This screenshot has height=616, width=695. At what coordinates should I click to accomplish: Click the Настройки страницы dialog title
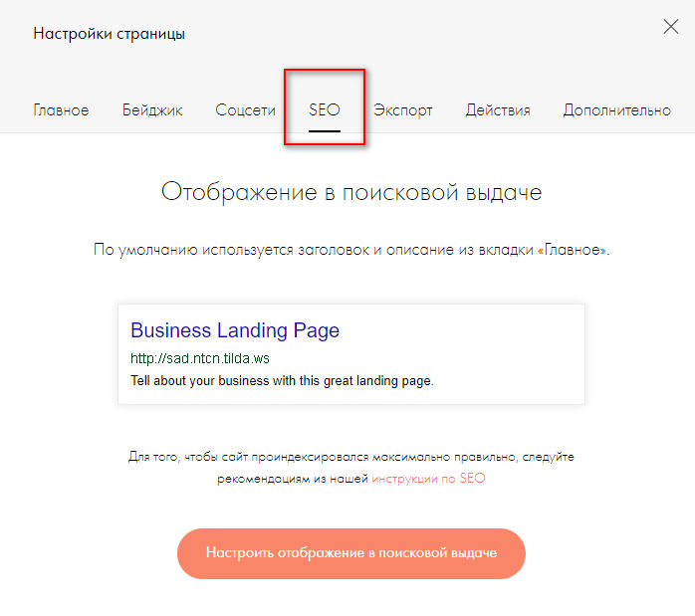point(110,34)
